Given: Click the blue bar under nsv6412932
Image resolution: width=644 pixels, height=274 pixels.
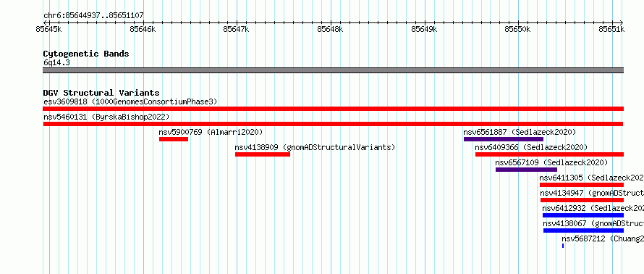Looking at the screenshot, I should point(583,215).
